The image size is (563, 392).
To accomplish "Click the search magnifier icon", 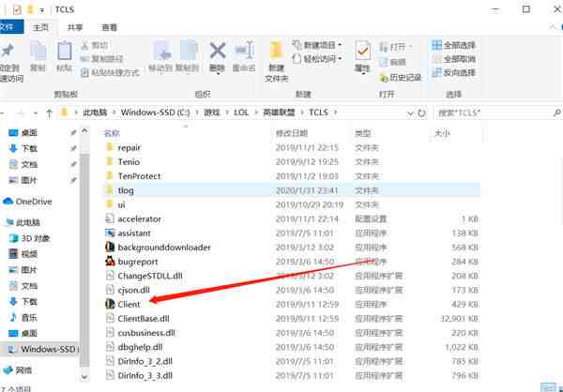I will [x=556, y=113].
